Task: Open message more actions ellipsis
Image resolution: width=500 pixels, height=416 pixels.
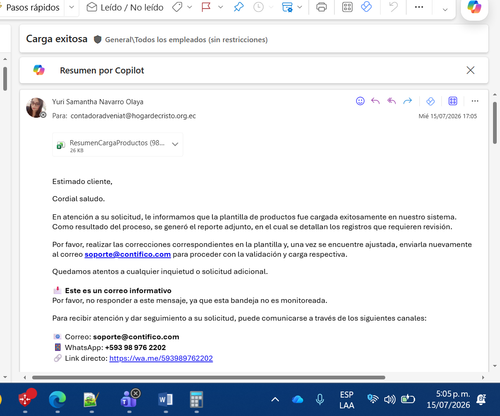Action: (x=475, y=101)
